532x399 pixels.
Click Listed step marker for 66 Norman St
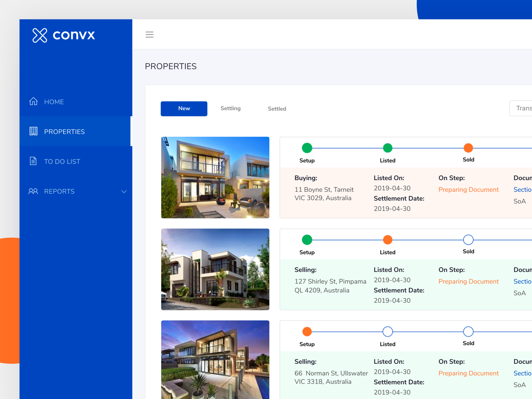(388, 331)
